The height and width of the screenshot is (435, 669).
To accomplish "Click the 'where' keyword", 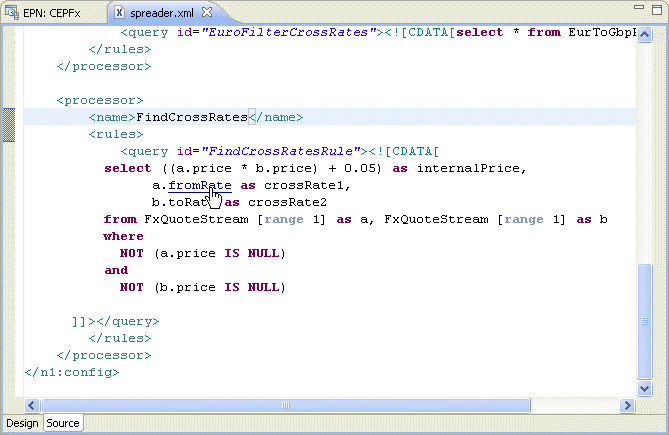I will coord(123,236).
